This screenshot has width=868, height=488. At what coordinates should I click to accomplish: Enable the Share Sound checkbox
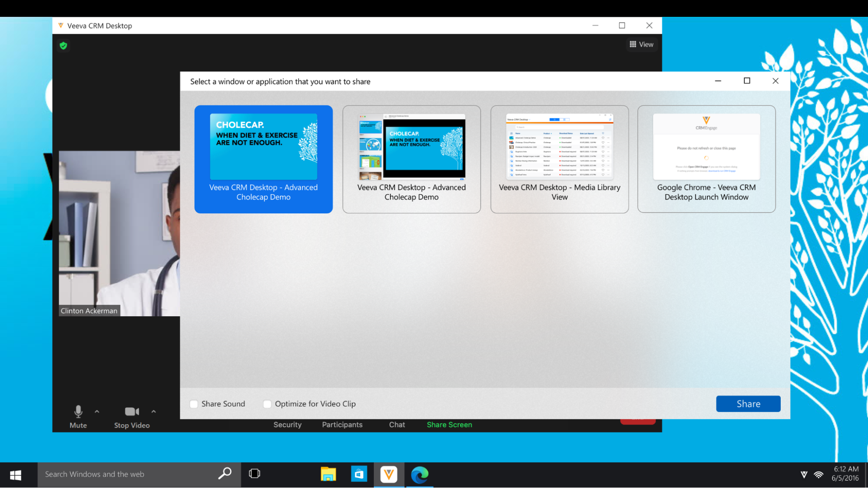[194, 404]
